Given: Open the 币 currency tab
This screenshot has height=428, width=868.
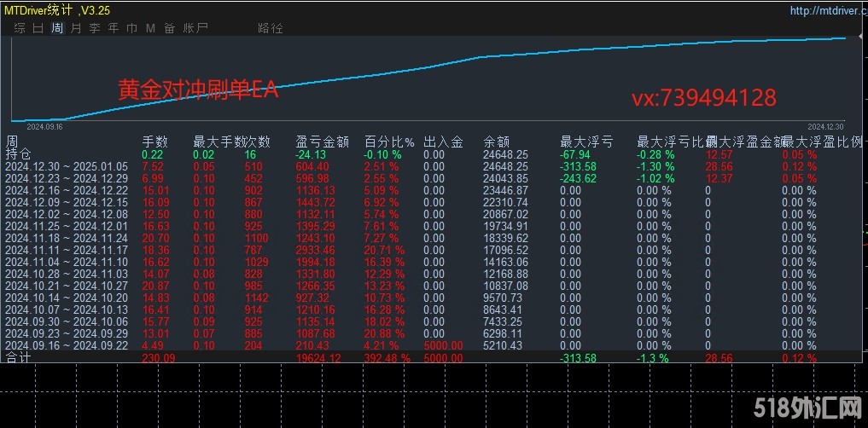Looking at the screenshot, I should (x=131, y=28).
